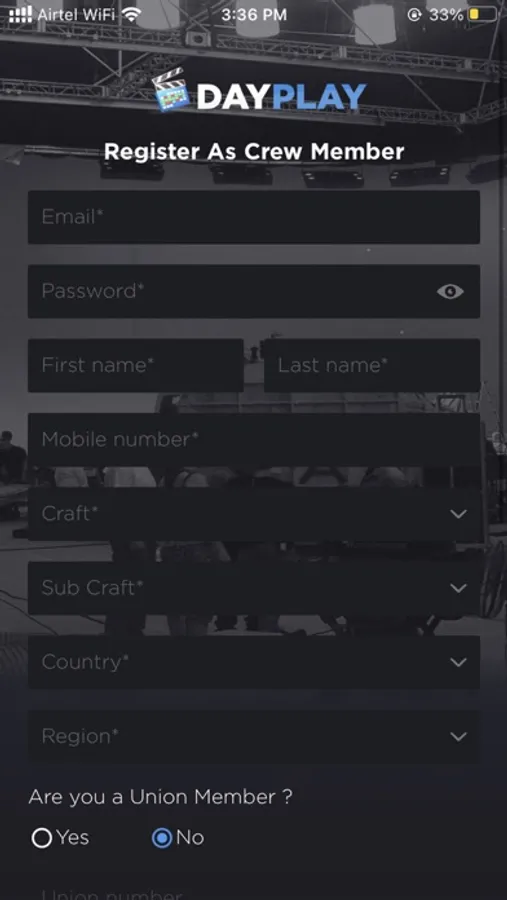Click the First name field

point(136,365)
